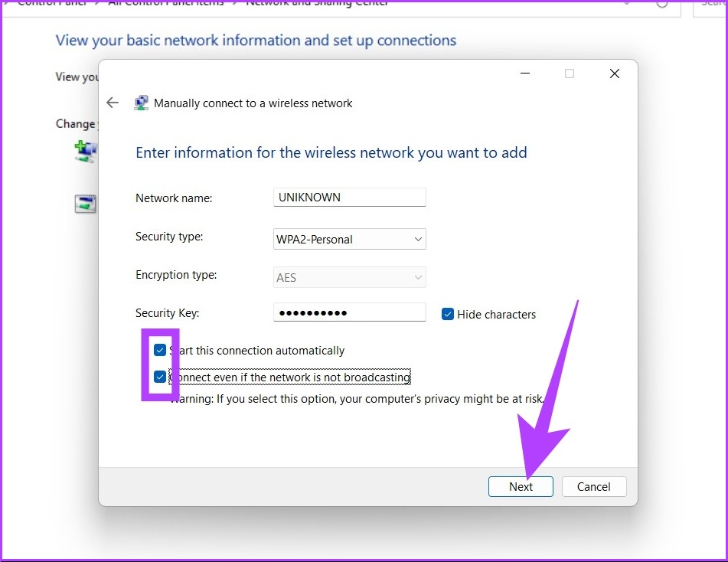Click the Security Key password field
Image resolution: width=728 pixels, height=562 pixels.
click(349, 312)
